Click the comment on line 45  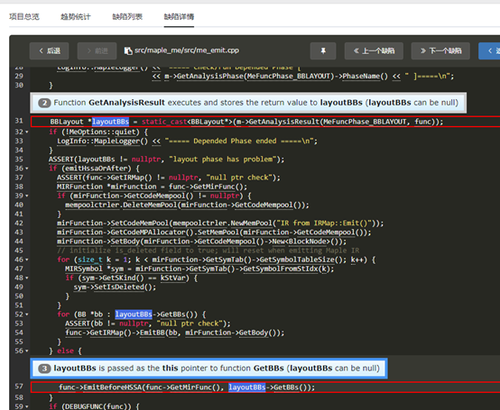tap(208, 250)
